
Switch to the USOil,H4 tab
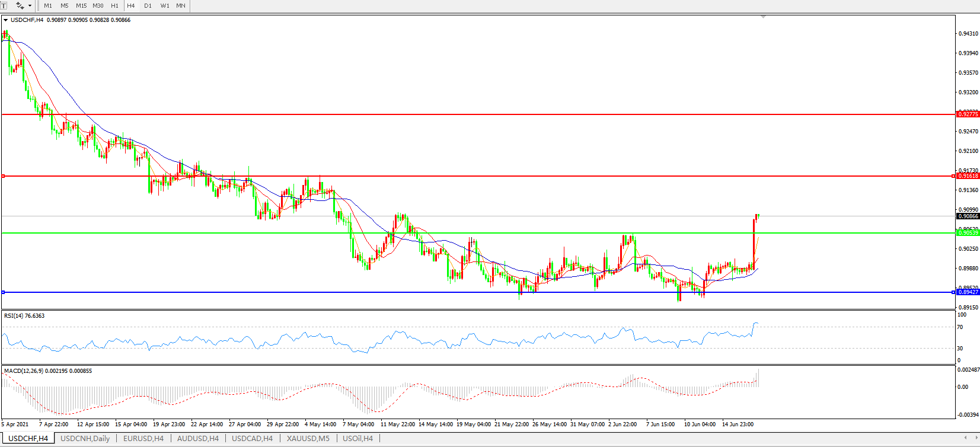357,439
